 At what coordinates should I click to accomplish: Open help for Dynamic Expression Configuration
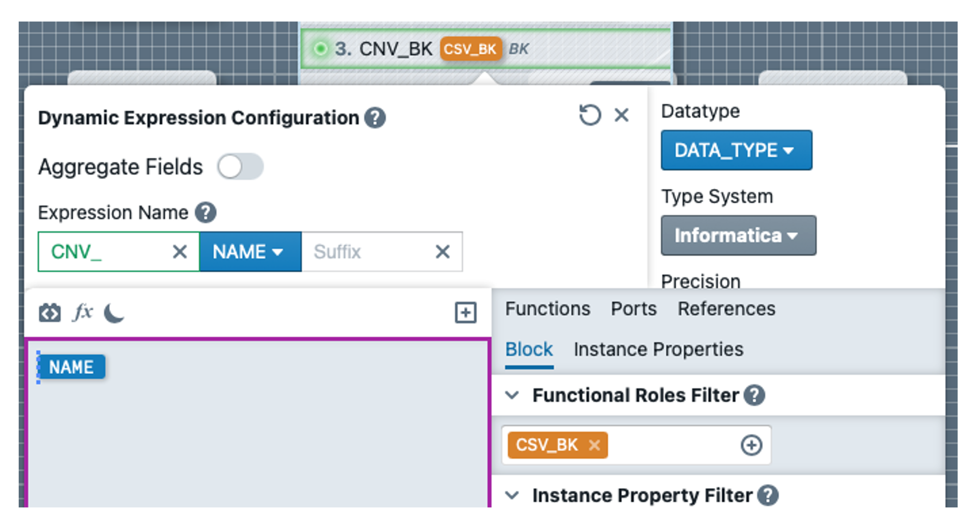pyautogui.click(x=375, y=118)
